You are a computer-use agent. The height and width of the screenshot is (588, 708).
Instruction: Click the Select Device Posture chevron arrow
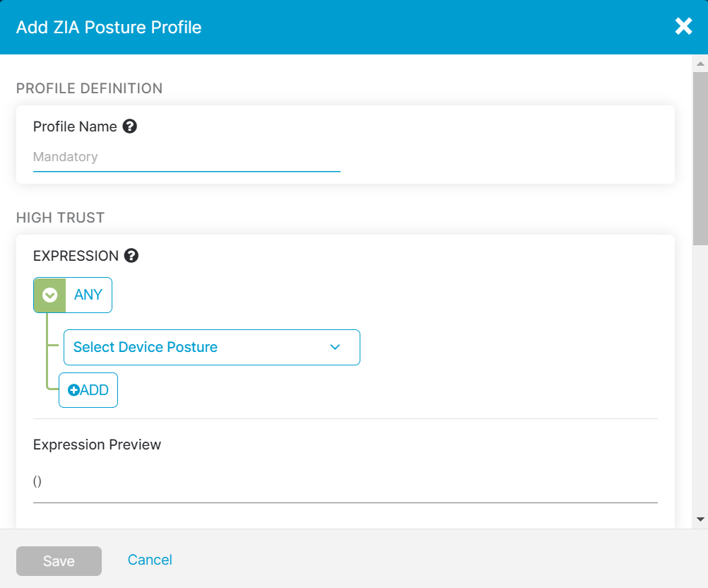pos(335,347)
